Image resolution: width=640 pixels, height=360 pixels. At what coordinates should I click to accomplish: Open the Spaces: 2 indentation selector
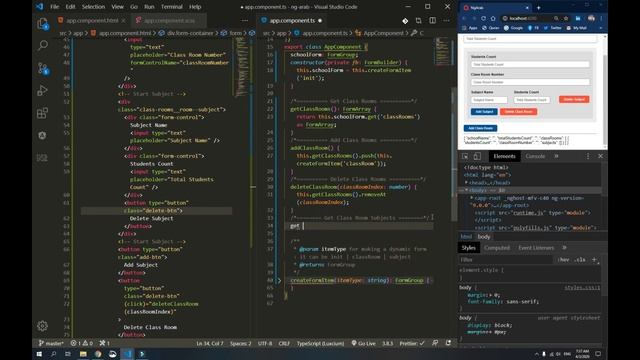pyautogui.click(x=240, y=343)
